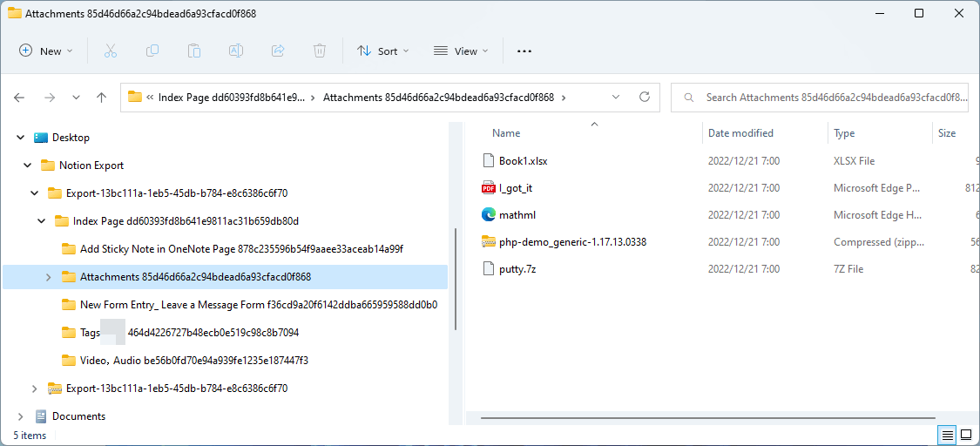The width and height of the screenshot is (980, 446).
Task: Switch to details view icon in status bar
Action: click(x=948, y=435)
